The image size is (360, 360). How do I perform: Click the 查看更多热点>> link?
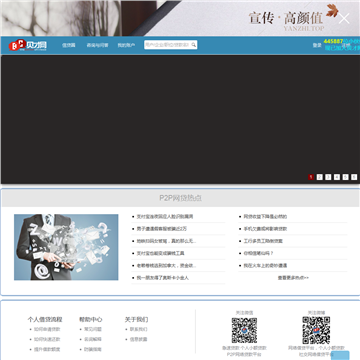[x=293, y=278]
